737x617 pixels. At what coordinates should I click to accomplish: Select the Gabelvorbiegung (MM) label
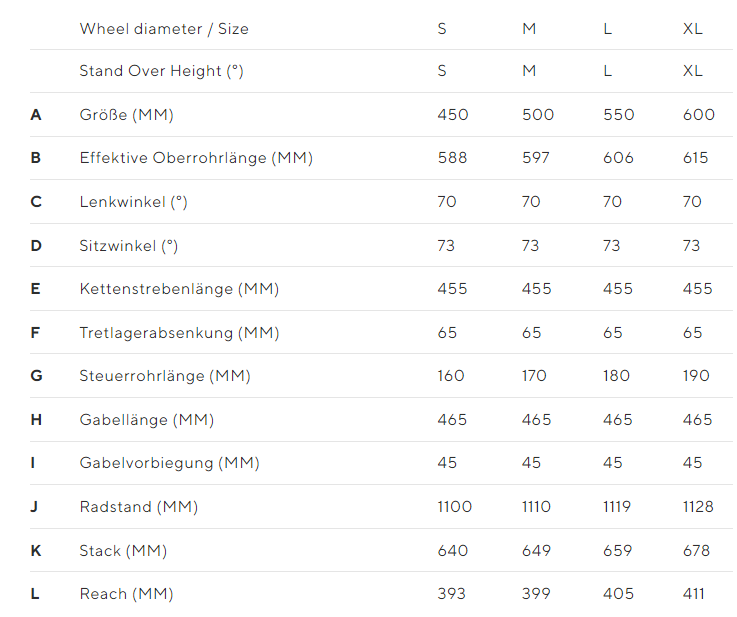click(x=169, y=463)
